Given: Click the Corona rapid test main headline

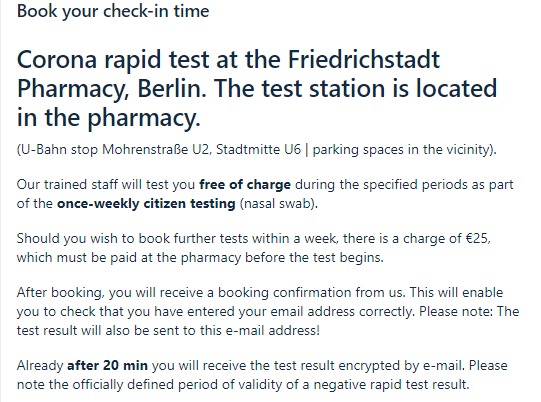Looking at the screenshot, I should pos(257,88).
